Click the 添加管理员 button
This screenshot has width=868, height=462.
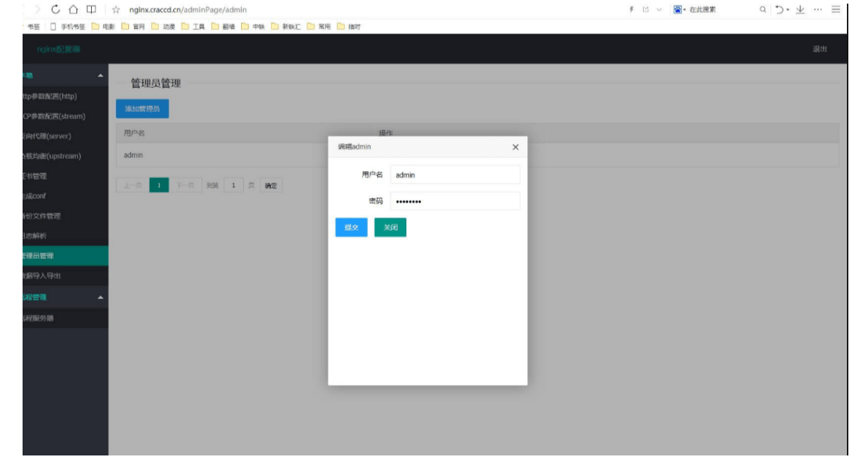point(142,107)
